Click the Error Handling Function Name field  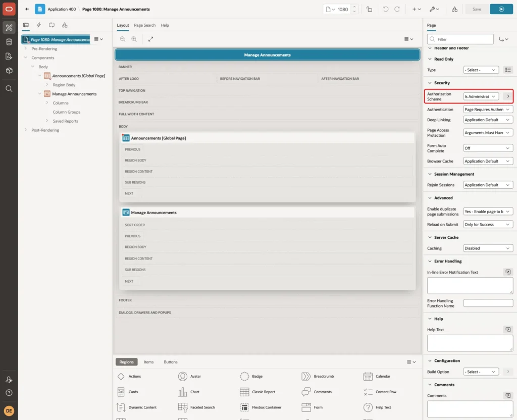click(x=488, y=303)
